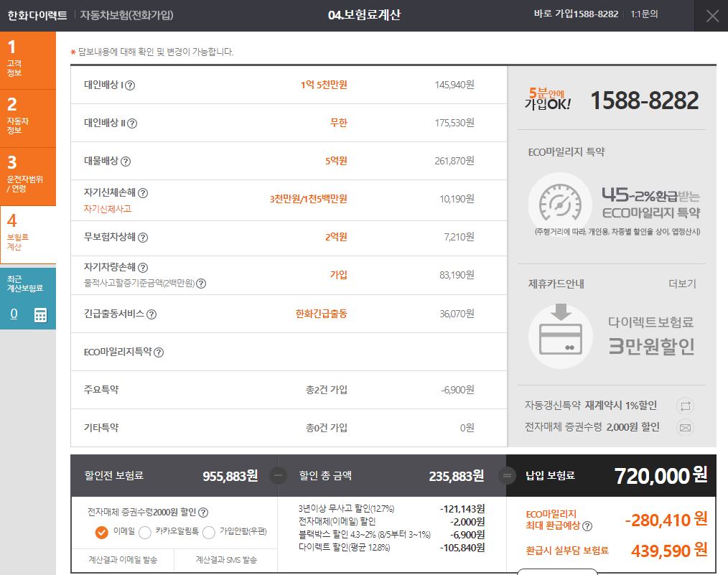This screenshot has width=728, height=575.
Task: Click 한화다이렉트 logo in header
Action: 37,15
